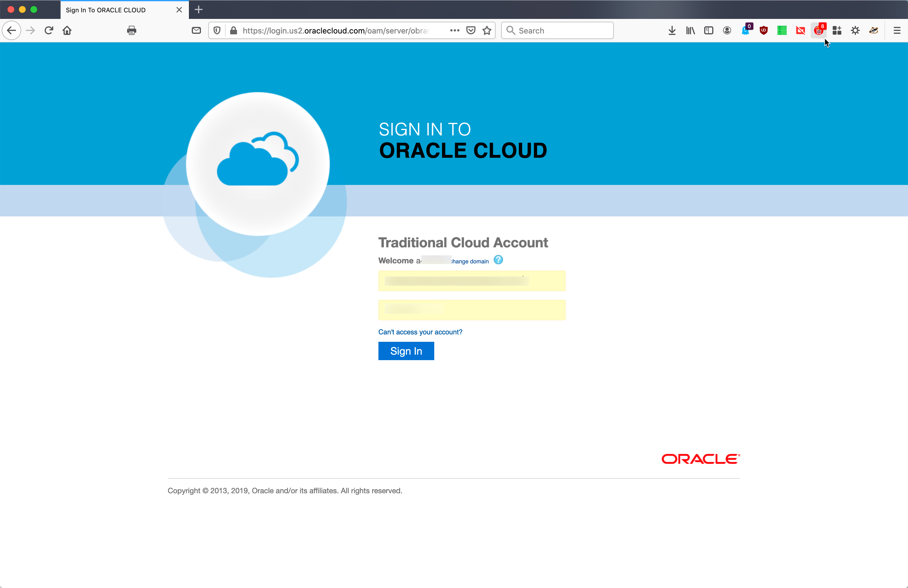
Task: Click the change domain link
Action: tap(470, 261)
